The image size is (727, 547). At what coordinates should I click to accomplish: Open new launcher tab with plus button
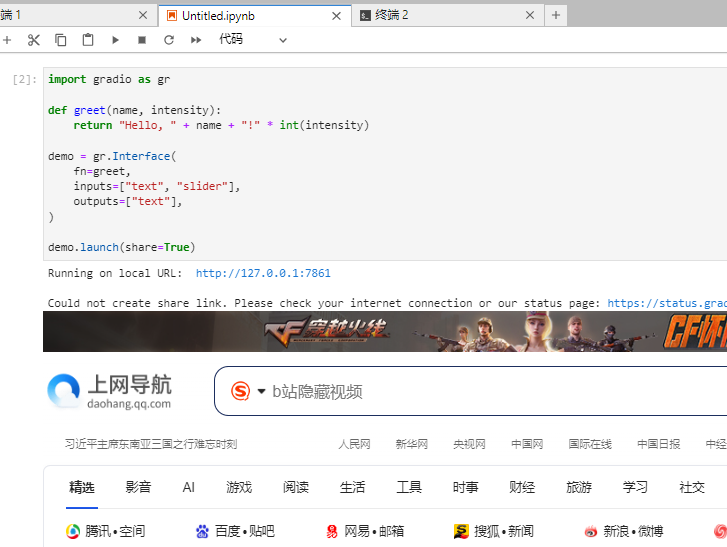[557, 15]
